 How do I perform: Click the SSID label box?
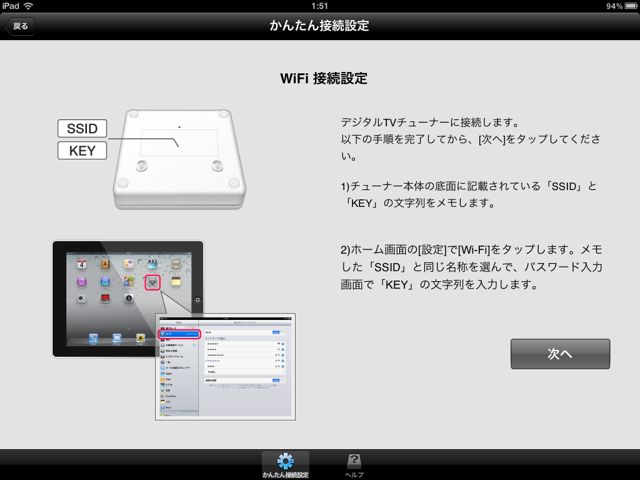pyautogui.click(x=82, y=128)
